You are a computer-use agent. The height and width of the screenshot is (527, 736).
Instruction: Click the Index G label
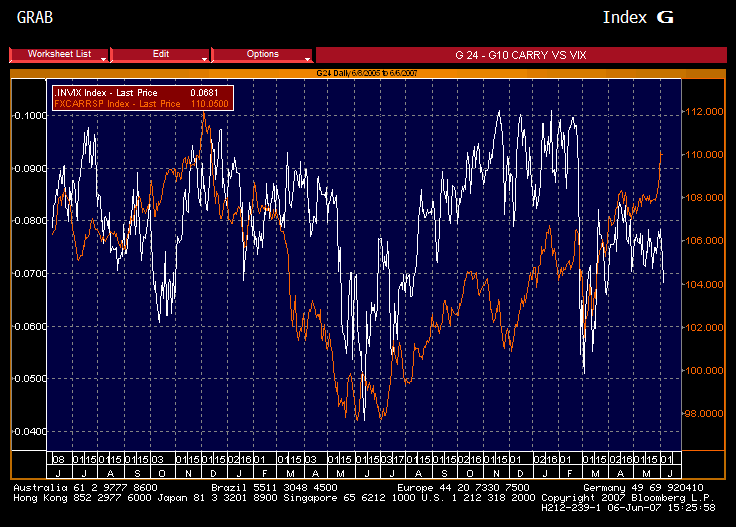[637, 18]
